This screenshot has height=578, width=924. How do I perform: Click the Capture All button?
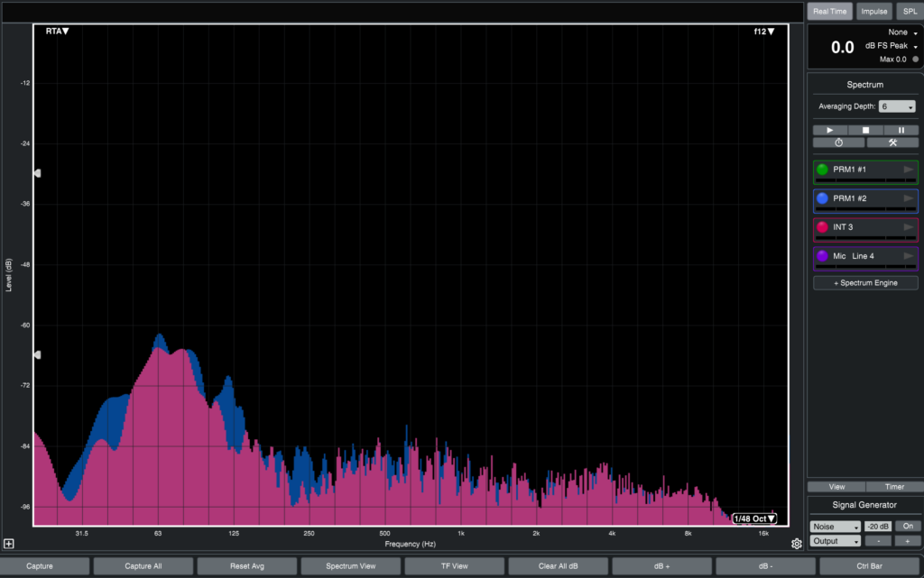(143, 566)
